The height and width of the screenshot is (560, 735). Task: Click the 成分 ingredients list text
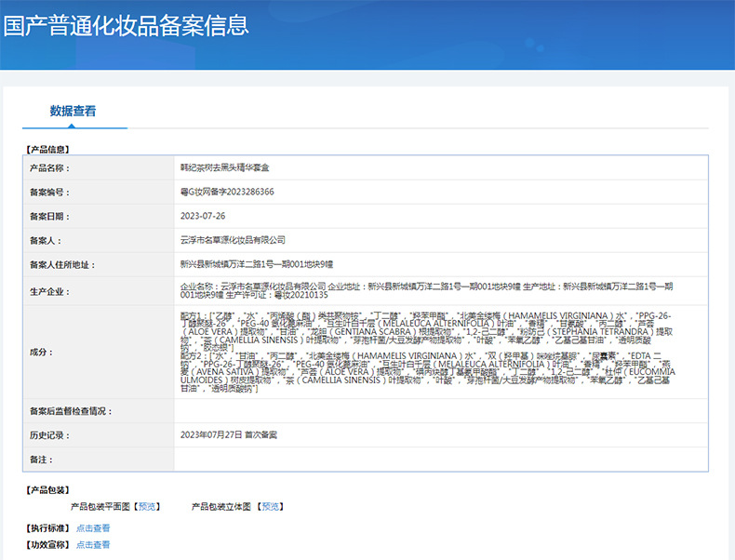coord(426,352)
